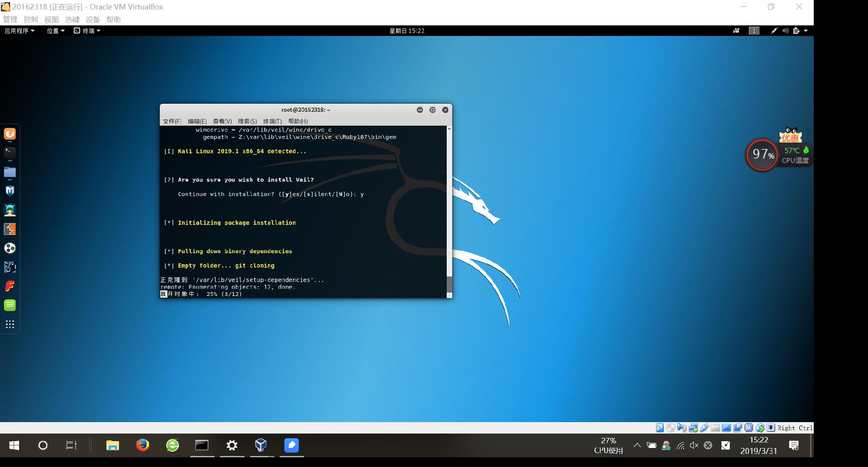Open VirtualBox 控制 menu
This screenshot has width=868, height=467.
[x=31, y=19]
